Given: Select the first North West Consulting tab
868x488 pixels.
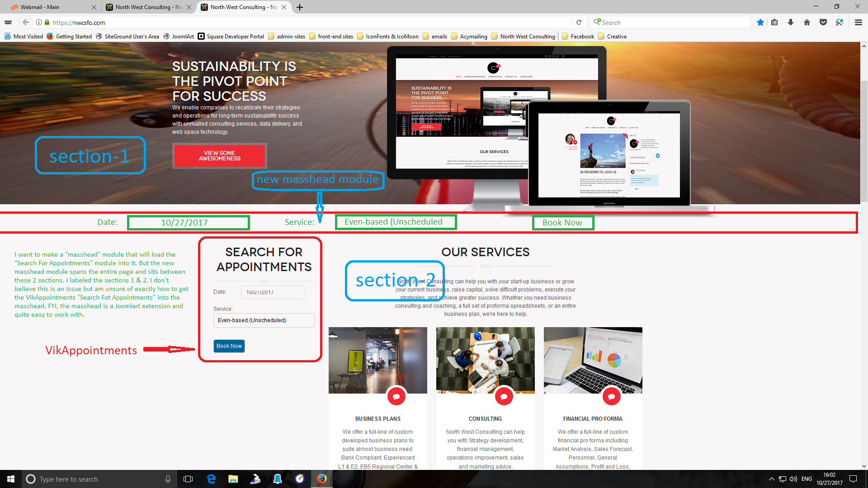Looking at the screenshot, I should coord(145,7).
